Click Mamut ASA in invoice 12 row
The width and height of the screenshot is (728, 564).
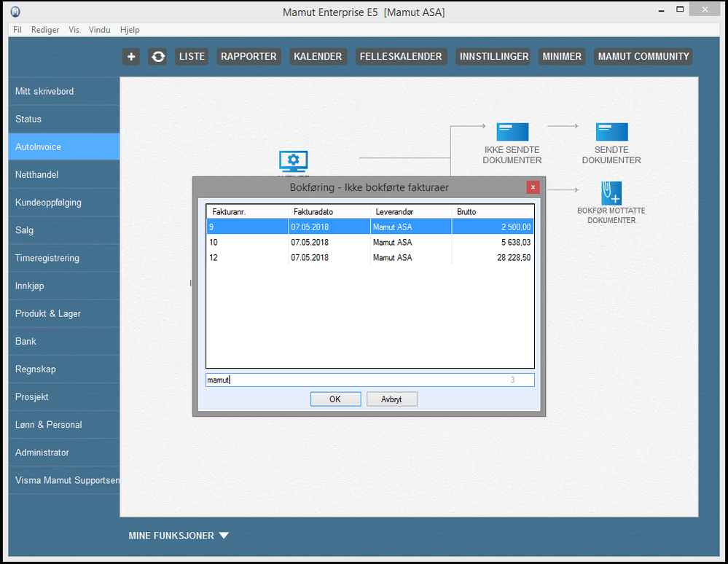coord(411,258)
